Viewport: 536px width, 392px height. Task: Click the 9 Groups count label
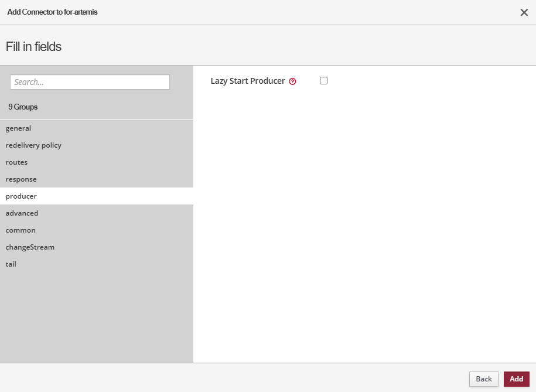[x=23, y=107]
